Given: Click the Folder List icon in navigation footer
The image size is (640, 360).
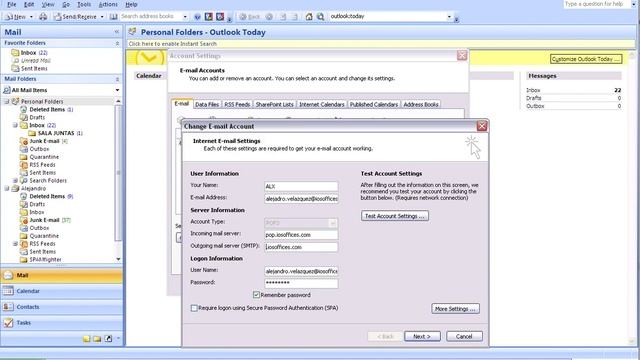Looking at the screenshot, I should pyautogui.click(x=97, y=339).
